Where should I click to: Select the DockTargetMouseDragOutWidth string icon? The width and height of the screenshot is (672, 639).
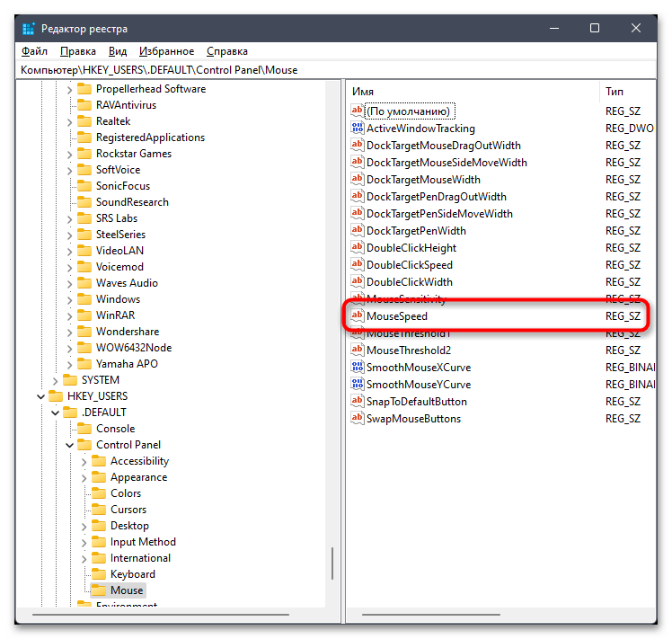[x=357, y=145]
